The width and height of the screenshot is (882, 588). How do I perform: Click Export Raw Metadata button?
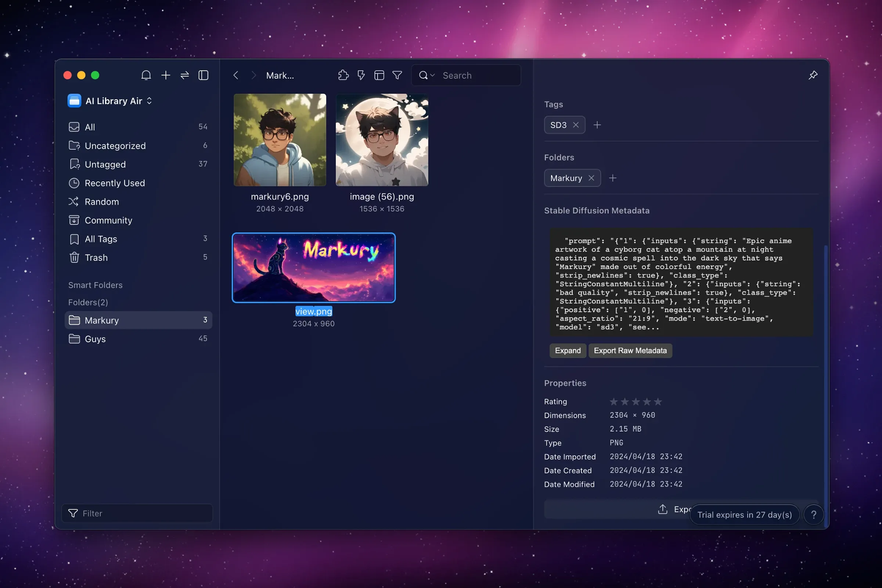pos(630,351)
